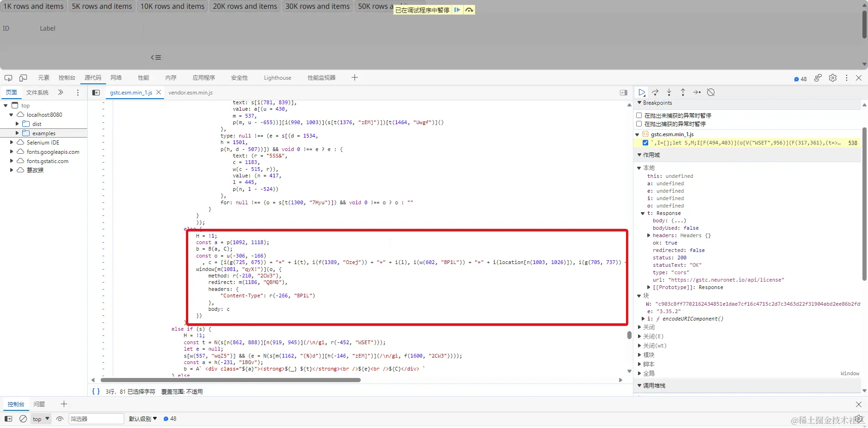Pretty-print the source with curly braces icon

[x=96, y=391]
